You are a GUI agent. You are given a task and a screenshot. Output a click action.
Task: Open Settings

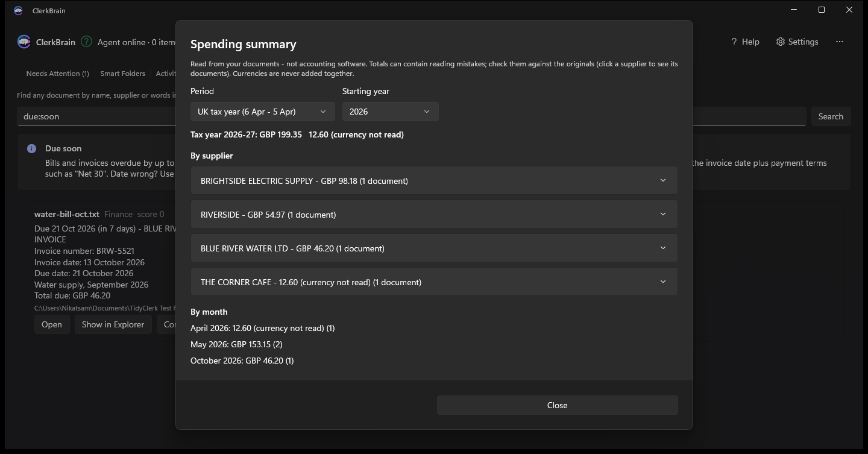[x=797, y=42]
